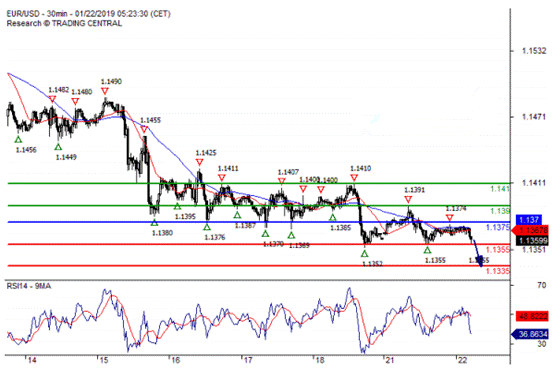This screenshot has width=554, height=370.
Task: Click the blue 36.8634 RSI value tag
Action: [530, 334]
